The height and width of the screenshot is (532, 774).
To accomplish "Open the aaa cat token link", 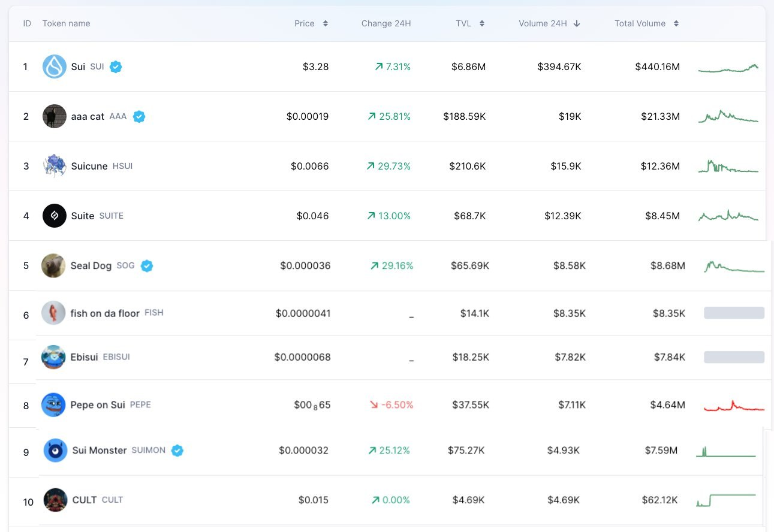I will pyautogui.click(x=88, y=116).
